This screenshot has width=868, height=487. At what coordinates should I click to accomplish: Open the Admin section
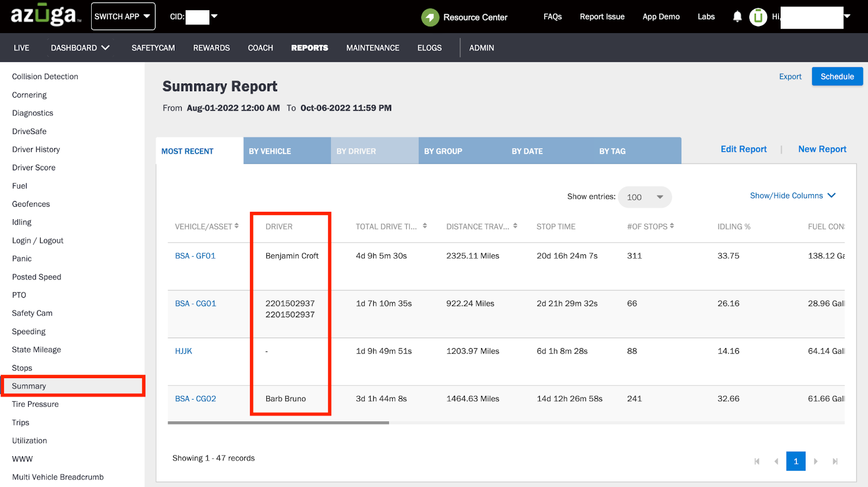point(482,48)
